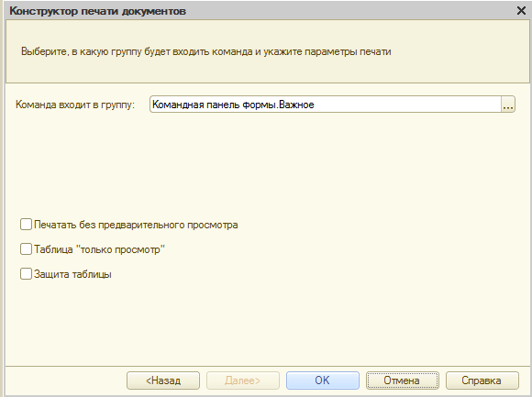The width and height of the screenshot is (532, 397).
Task: Check the 'Защита таблицы' option
Action: 26,274
